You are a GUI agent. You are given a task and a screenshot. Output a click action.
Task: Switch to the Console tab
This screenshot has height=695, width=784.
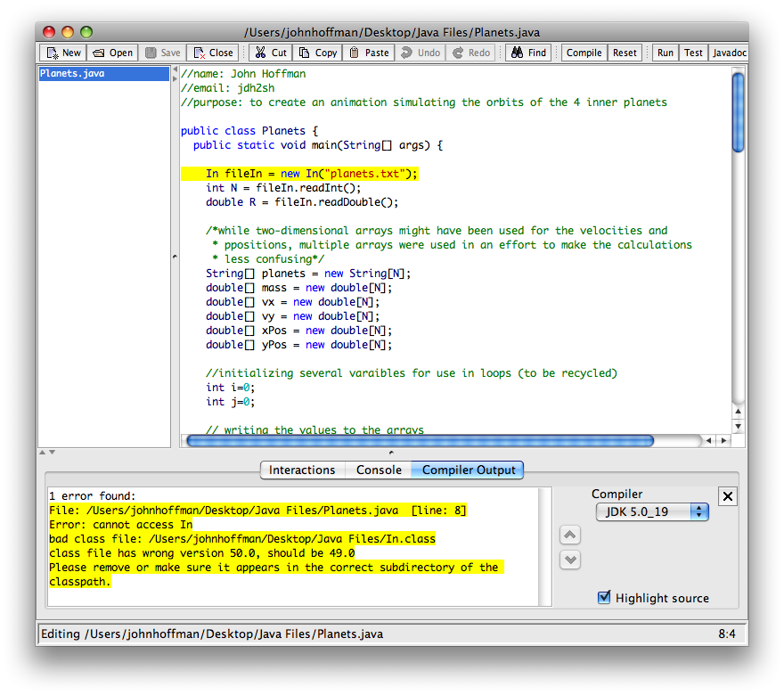coord(379,470)
